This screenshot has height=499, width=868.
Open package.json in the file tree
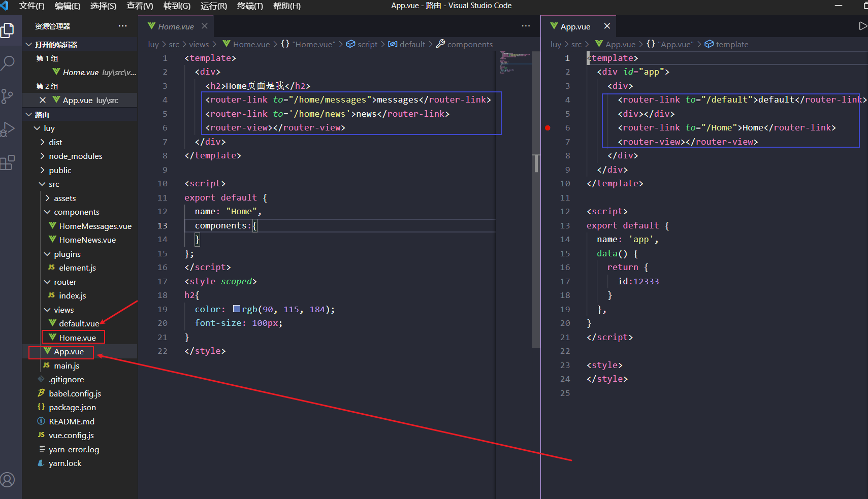point(72,407)
